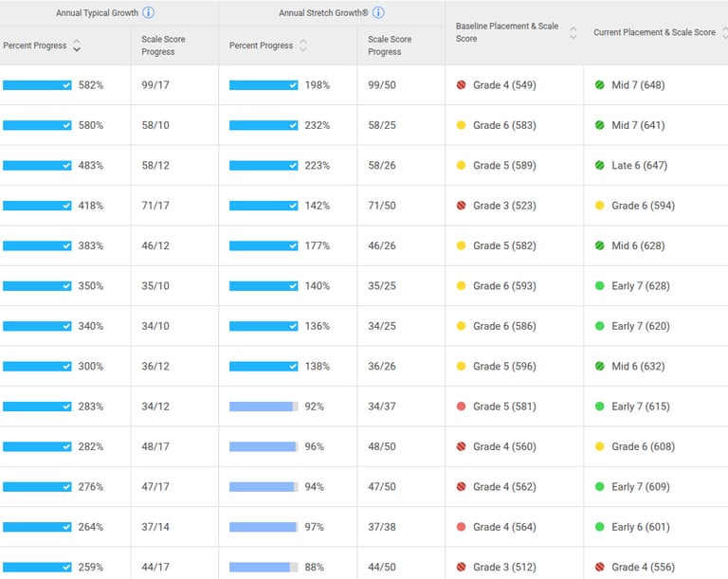Click the Annual Stretch Growth header label
This screenshot has height=579, width=728.
[323, 13]
